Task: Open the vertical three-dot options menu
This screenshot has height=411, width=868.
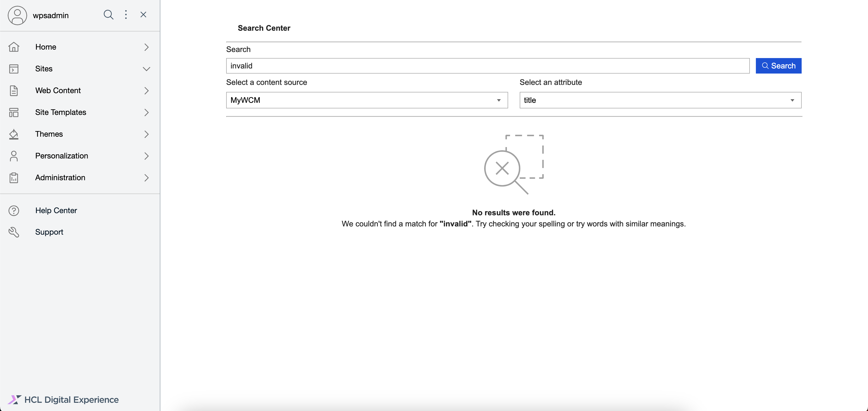Action: (x=126, y=15)
